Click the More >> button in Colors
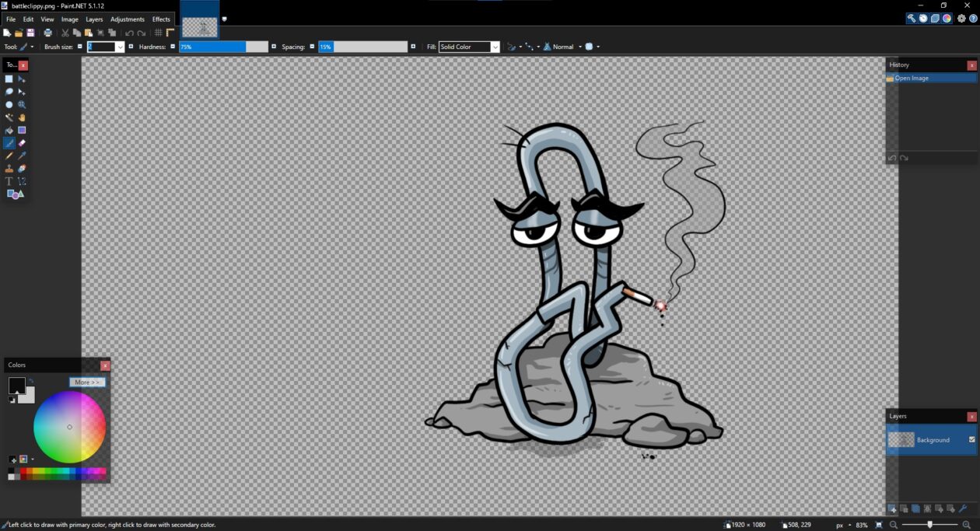Screen dimensions: 980x531 click(x=87, y=382)
